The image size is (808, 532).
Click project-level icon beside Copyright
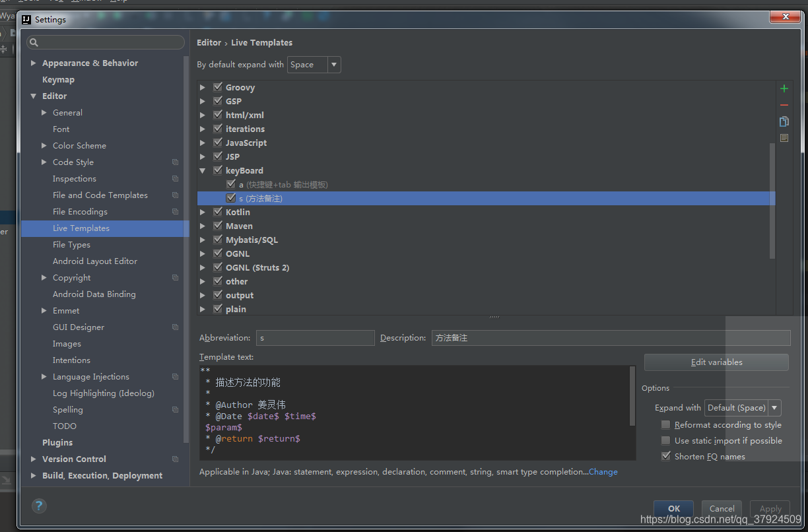(175, 278)
